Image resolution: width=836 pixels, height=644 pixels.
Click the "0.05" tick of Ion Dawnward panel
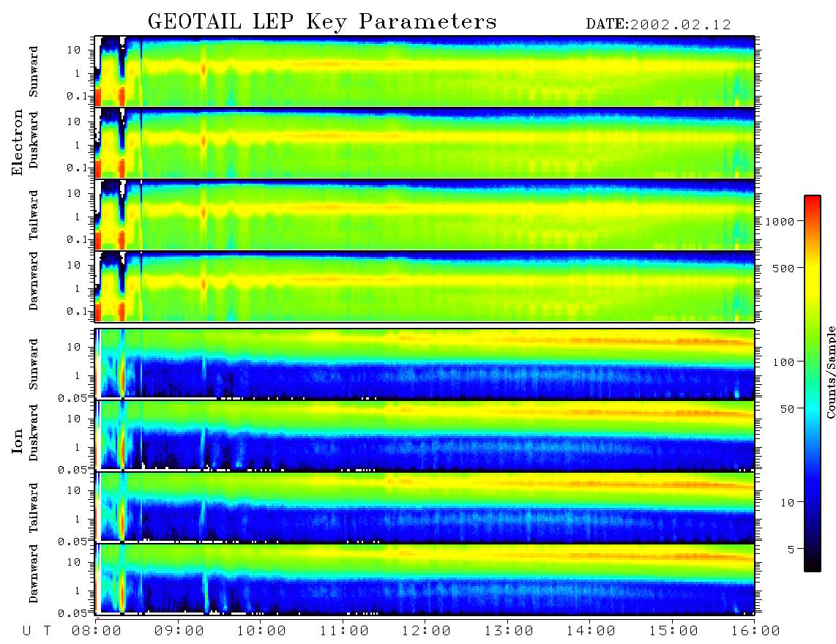(x=72, y=613)
